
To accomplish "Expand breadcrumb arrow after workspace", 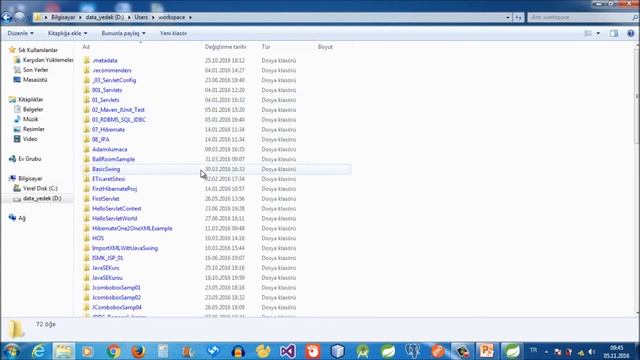I will point(190,18).
